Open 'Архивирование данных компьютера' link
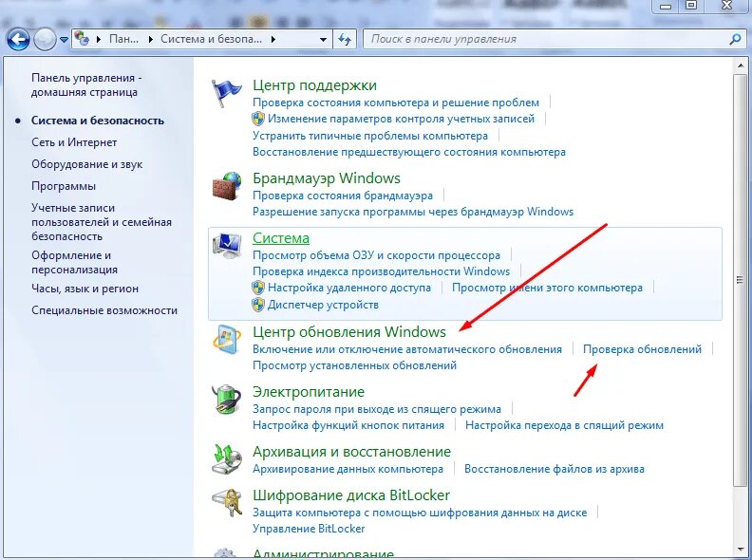Viewport: 752px width, 560px height. tap(348, 469)
